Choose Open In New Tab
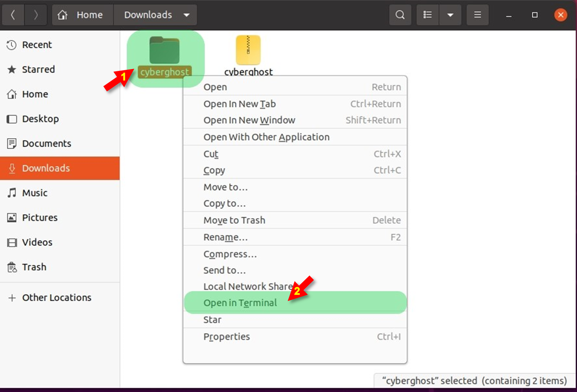 tap(295, 104)
